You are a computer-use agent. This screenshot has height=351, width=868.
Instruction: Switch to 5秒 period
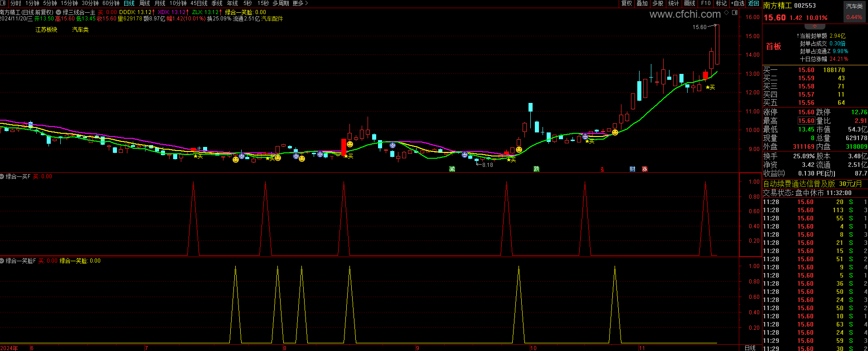point(247,3)
